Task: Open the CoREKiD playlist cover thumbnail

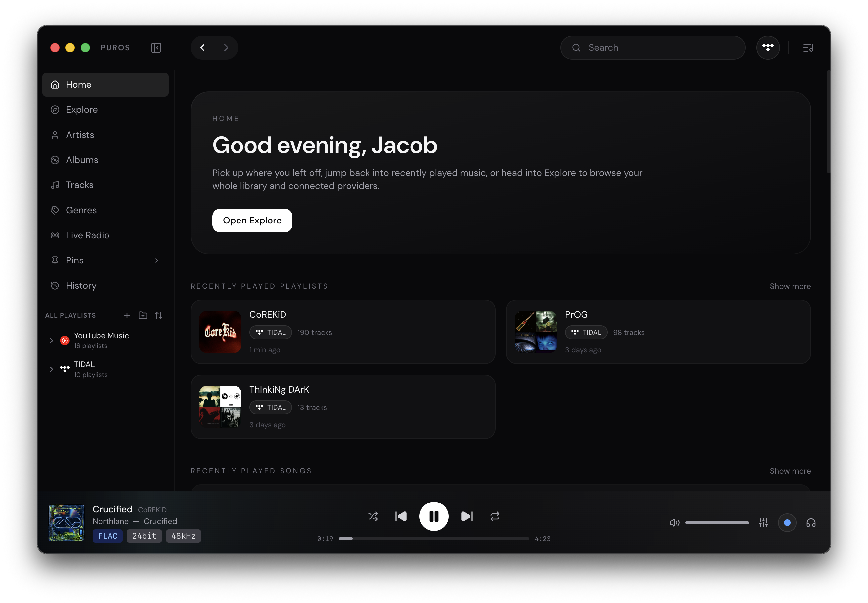Action: pos(220,332)
